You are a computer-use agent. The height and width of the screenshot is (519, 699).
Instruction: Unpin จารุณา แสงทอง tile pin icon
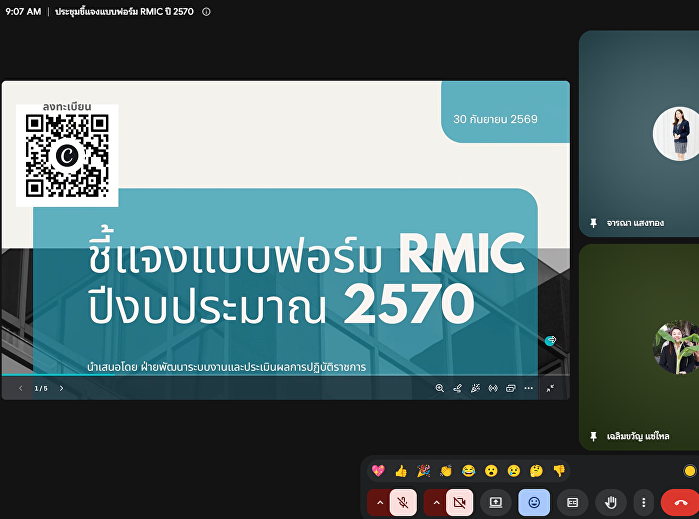(x=593, y=223)
